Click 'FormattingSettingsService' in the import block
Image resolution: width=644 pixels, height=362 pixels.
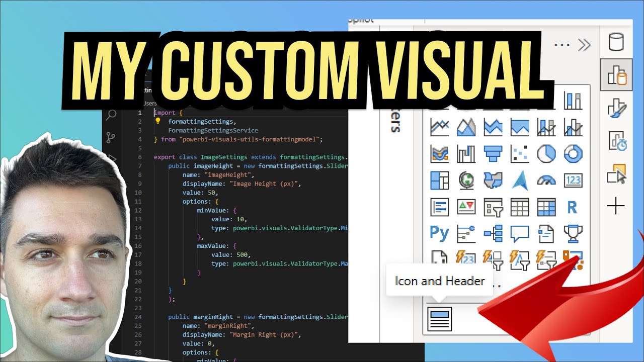213,130
